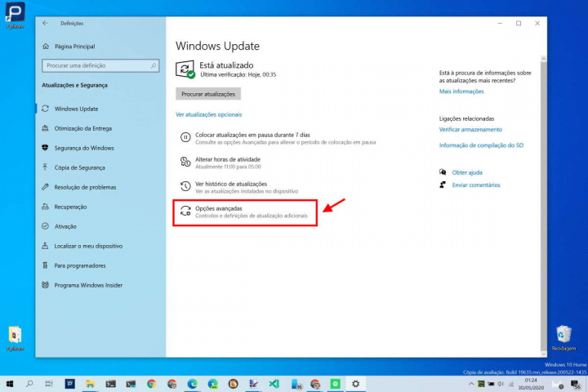Image resolution: width=588 pixels, height=392 pixels.
Task: Open the Mais informações link
Action: 461,91
